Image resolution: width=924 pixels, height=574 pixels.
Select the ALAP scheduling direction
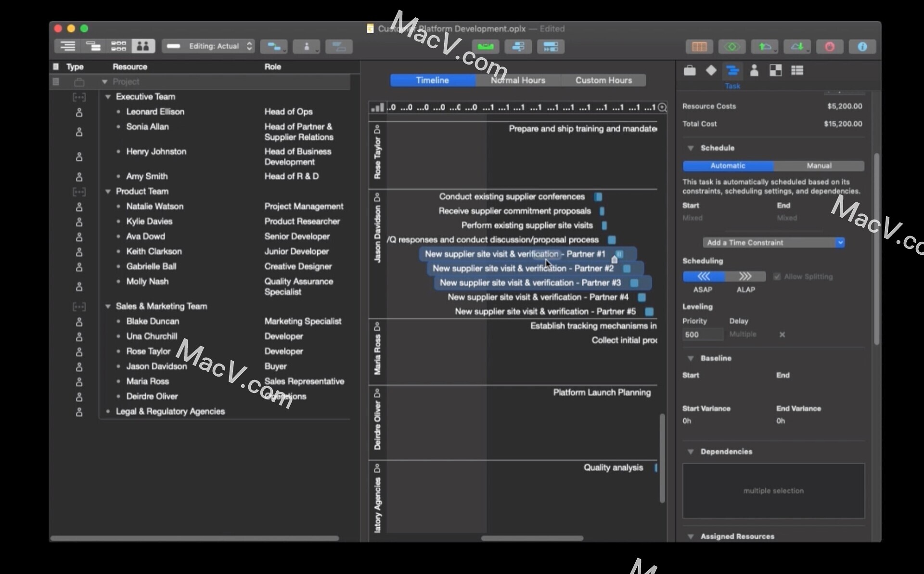pyautogui.click(x=746, y=276)
